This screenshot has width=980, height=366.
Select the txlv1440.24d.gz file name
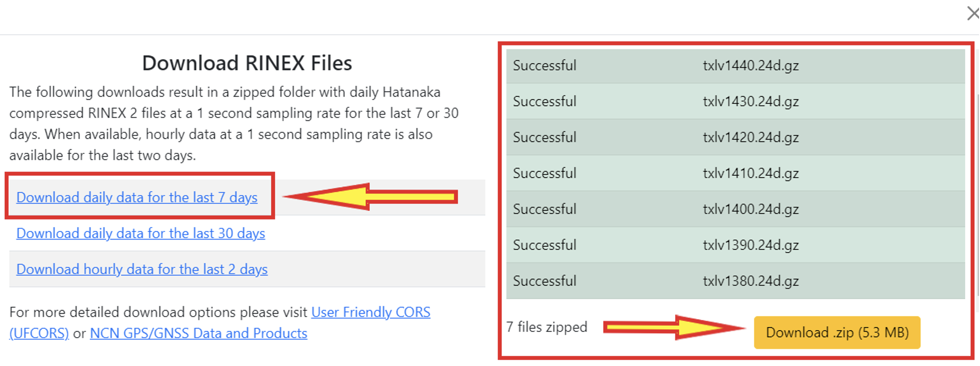(750, 66)
